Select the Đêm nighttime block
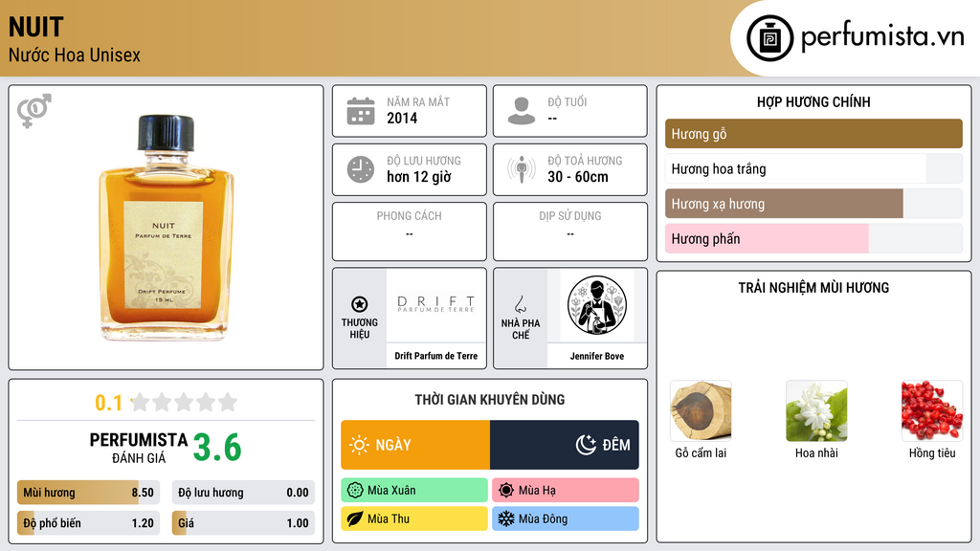This screenshot has height=551, width=980. click(x=565, y=445)
